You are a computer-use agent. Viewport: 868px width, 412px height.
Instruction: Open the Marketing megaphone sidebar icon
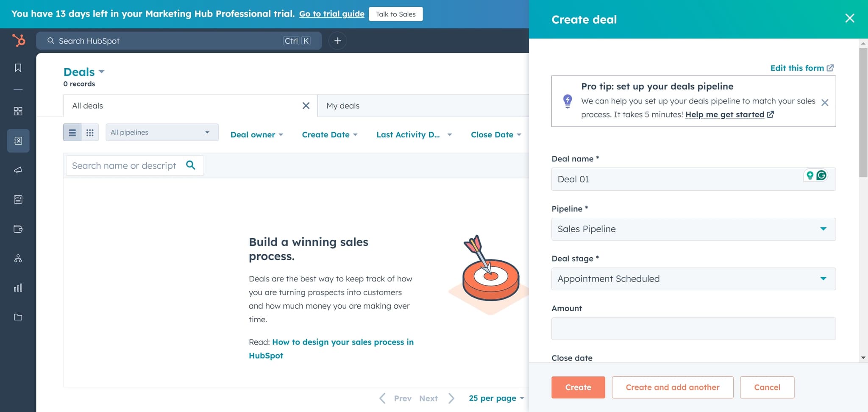pos(18,170)
